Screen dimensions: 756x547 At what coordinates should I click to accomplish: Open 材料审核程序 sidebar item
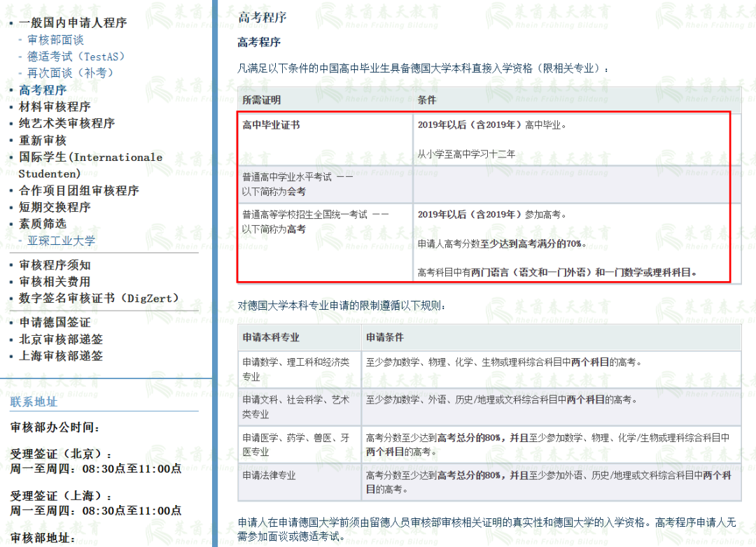tap(55, 106)
